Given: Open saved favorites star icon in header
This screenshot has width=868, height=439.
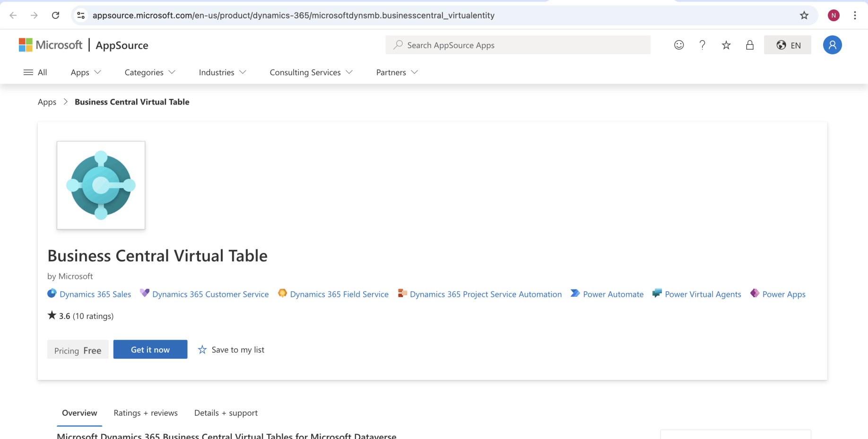Looking at the screenshot, I should click(726, 45).
